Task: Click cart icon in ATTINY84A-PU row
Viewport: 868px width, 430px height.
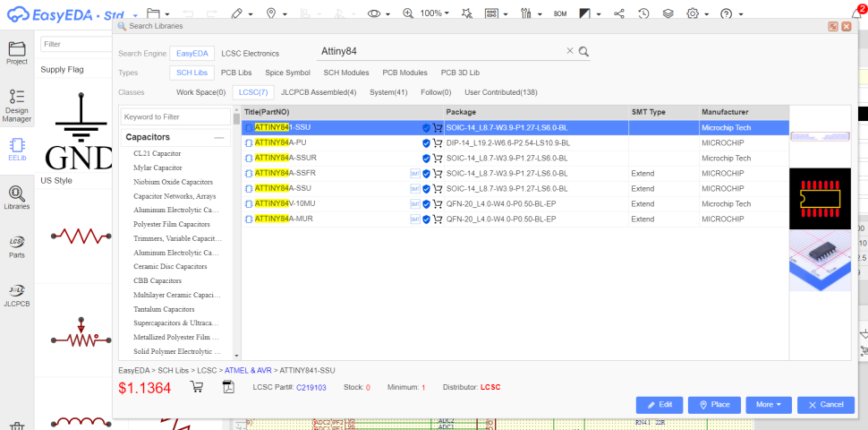Action: click(438, 143)
